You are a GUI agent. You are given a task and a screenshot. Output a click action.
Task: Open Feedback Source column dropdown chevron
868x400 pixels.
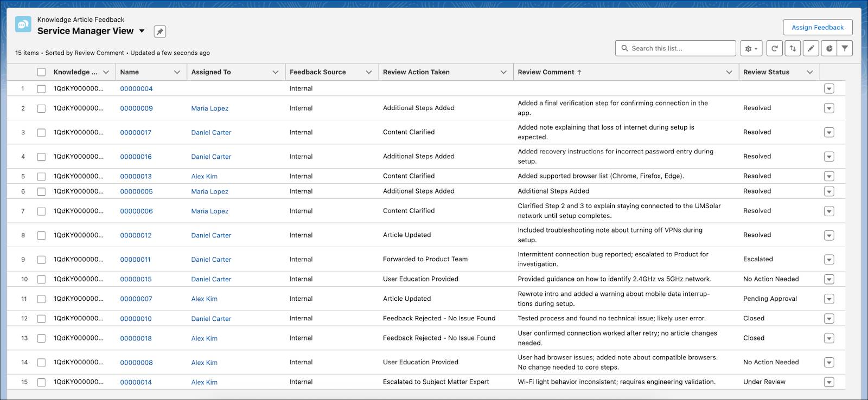click(369, 72)
